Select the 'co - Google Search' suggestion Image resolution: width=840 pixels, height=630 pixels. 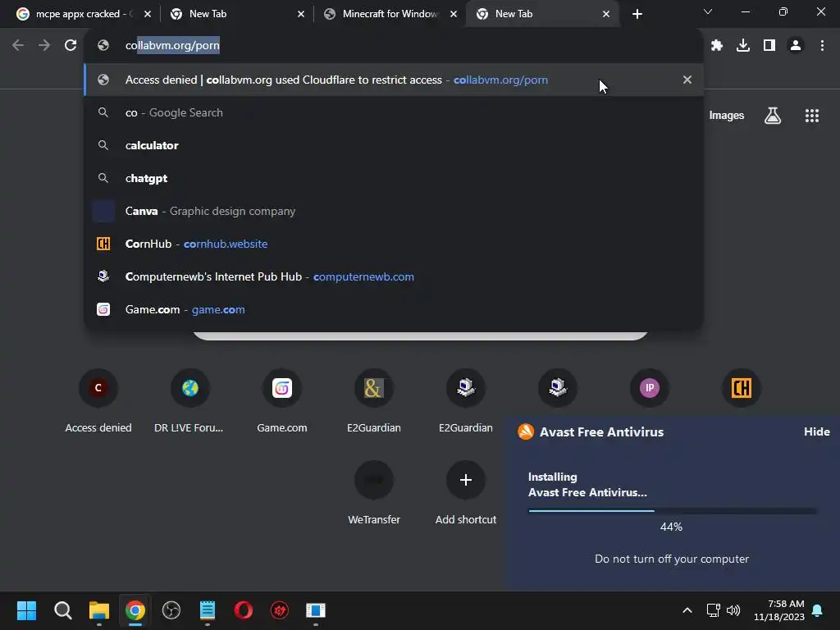(x=394, y=112)
